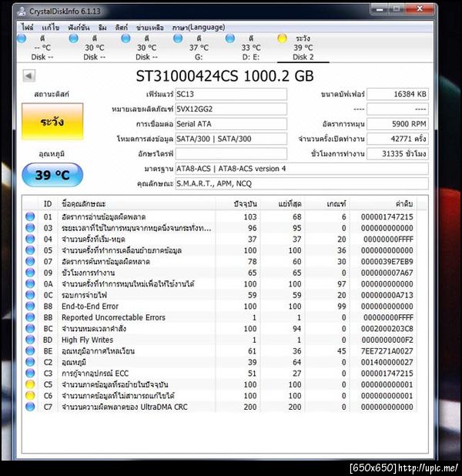Select the End-to-End Error attribute name
462x476 pixels.
pos(90,307)
